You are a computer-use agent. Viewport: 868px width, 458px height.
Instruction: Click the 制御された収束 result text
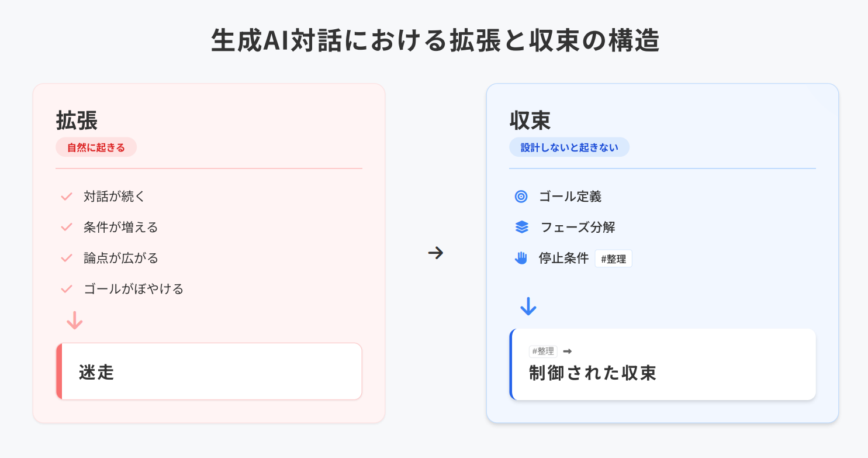click(593, 373)
